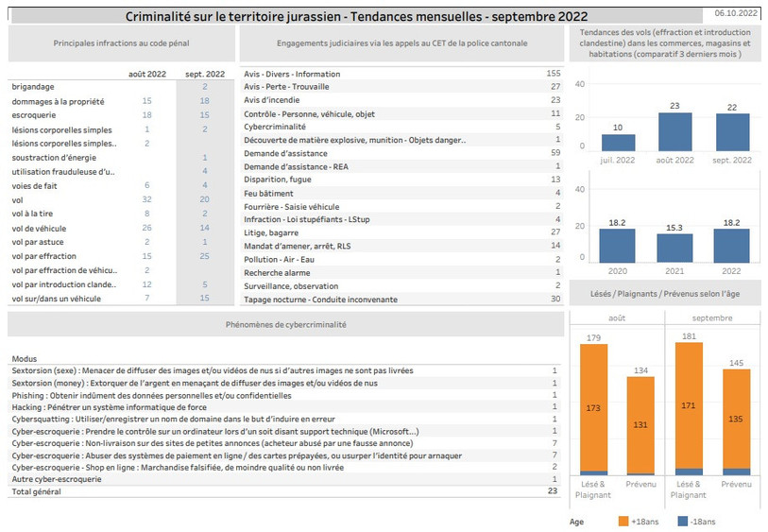Click the Total général row
Screen dimensions: 768x532
(x=284, y=491)
